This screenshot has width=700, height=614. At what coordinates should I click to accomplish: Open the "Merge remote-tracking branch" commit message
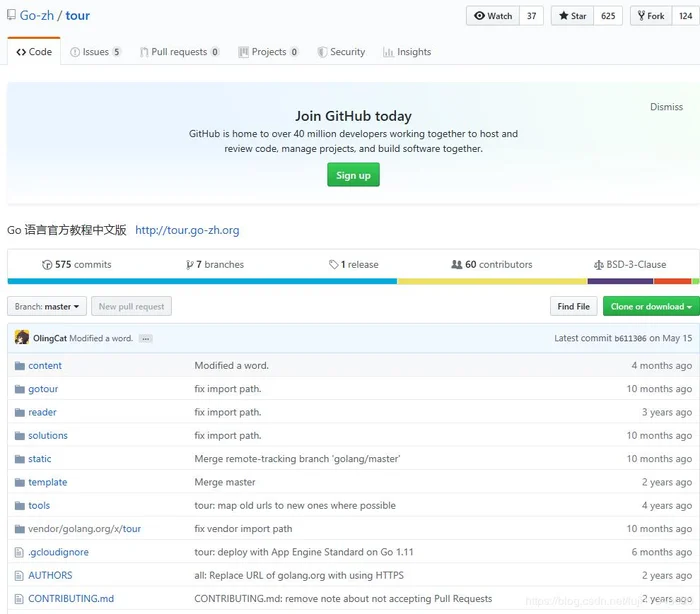(x=297, y=459)
